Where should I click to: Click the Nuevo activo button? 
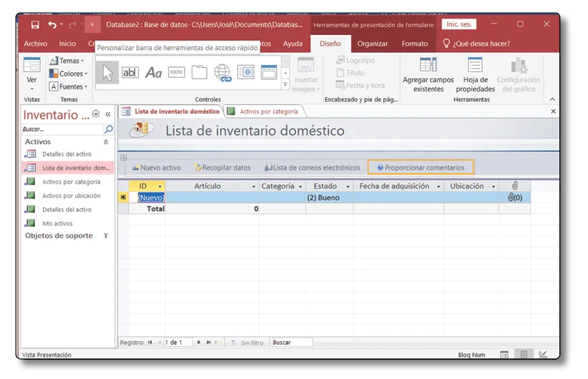(157, 167)
